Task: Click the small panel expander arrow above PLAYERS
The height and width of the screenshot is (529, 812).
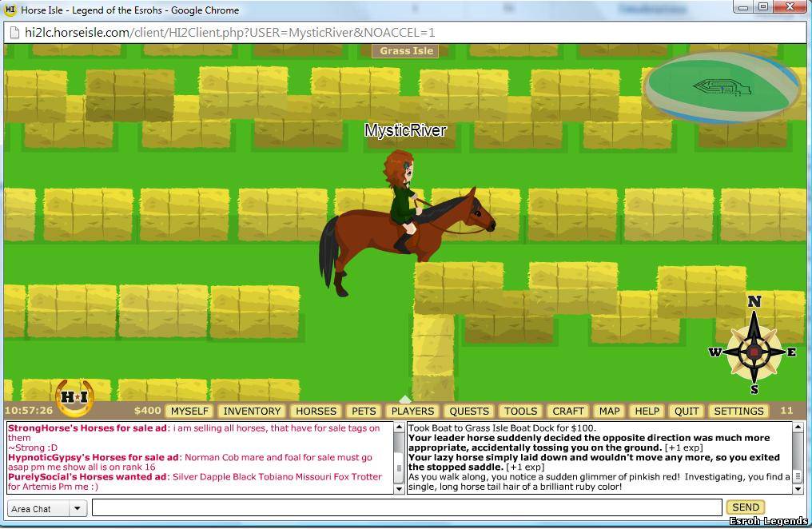Action: [405, 399]
